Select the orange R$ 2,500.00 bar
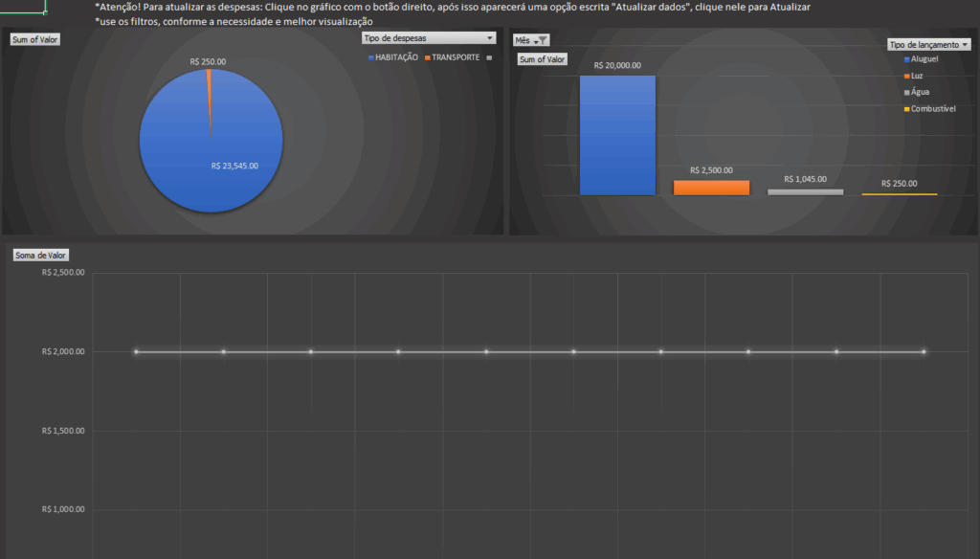The image size is (980, 559). pyautogui.click(x=711, y=188)
